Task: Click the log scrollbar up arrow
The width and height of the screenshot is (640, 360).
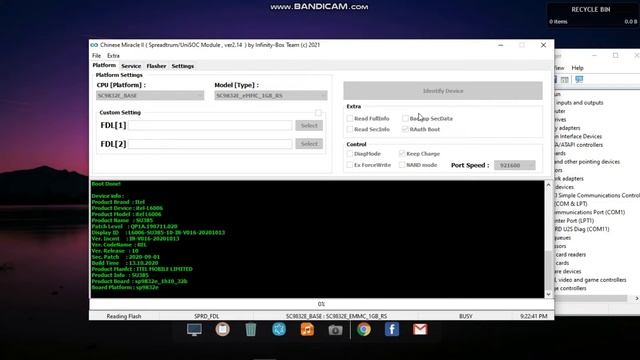Action: click(549, 185)
